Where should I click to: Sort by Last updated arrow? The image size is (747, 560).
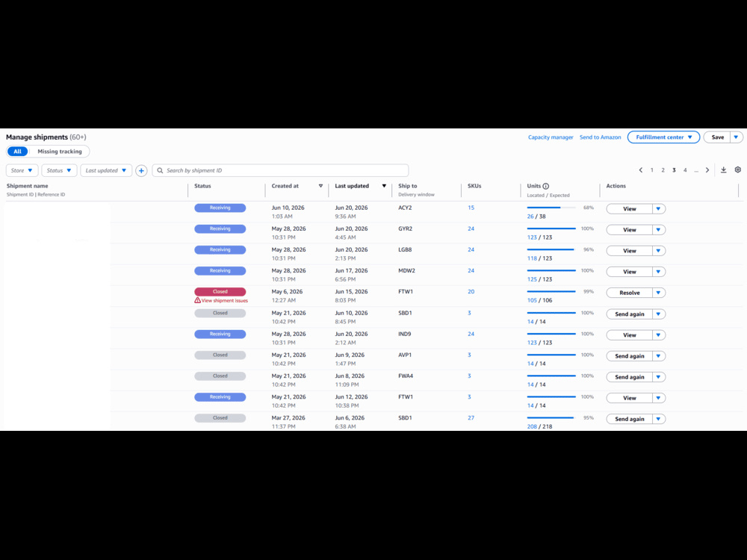click(x=384, y=186)
